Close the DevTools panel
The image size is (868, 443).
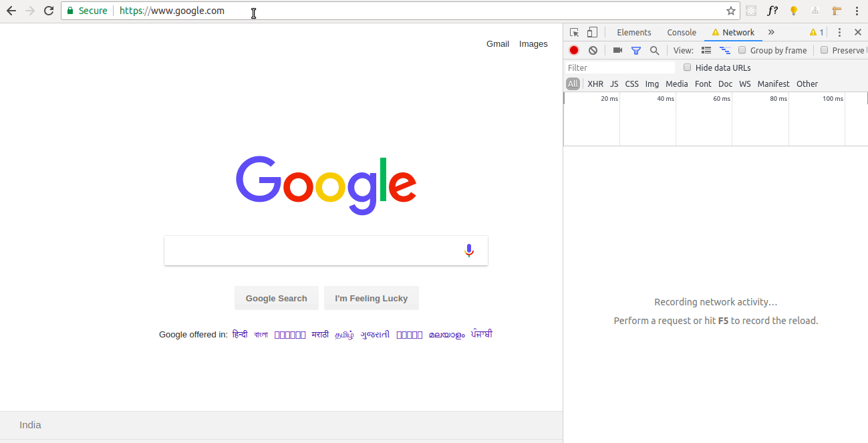858,32
